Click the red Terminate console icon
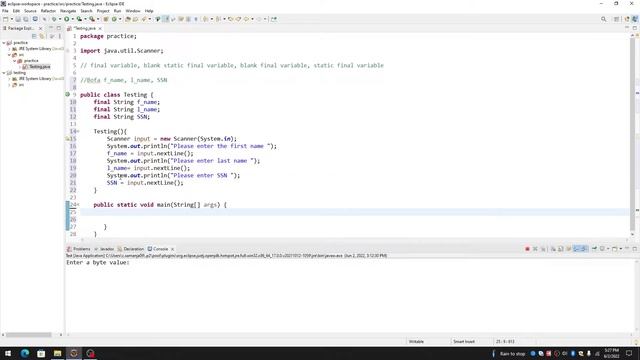Screen dimensions: 640x360 [527, 249]
